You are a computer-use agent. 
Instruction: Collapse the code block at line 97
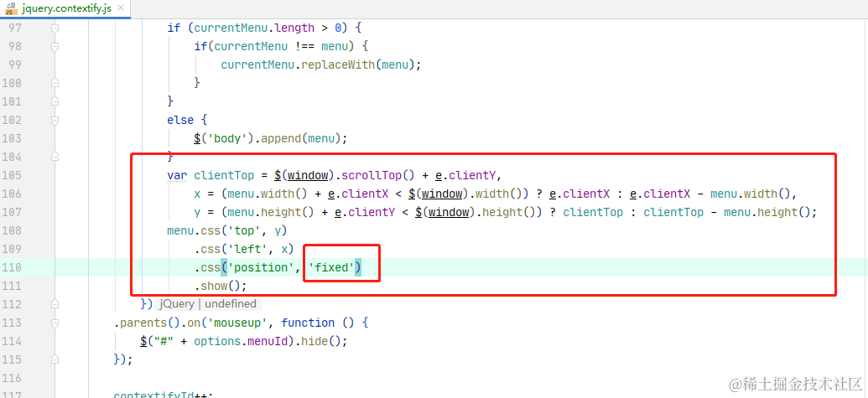click(x=55, y=28)
